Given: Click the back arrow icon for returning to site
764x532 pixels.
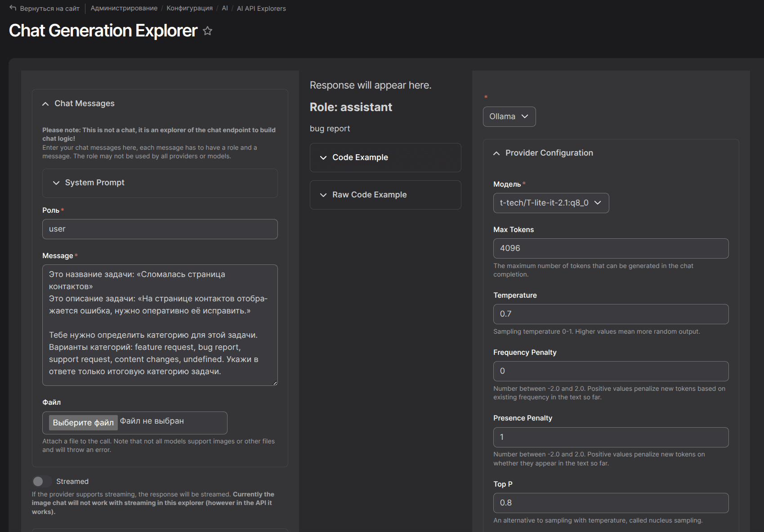Looking at the screenshot, I should pos(13,8).
